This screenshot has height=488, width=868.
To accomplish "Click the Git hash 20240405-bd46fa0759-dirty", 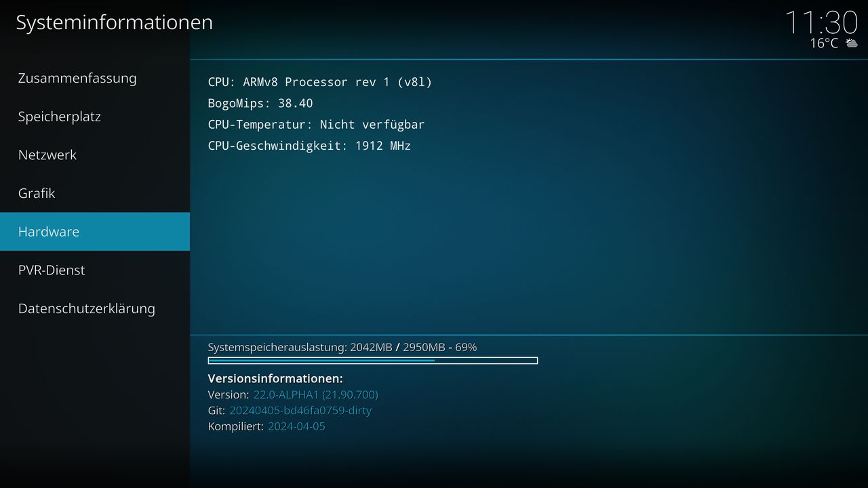I will pyautogui.click(x=300, y=410).
